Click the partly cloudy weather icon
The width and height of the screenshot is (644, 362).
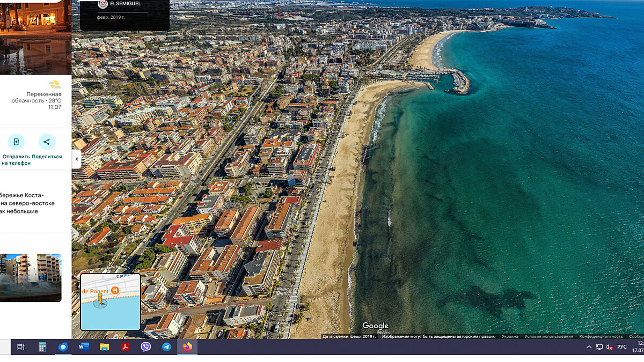pyautogui.click(x=54, y=84)
